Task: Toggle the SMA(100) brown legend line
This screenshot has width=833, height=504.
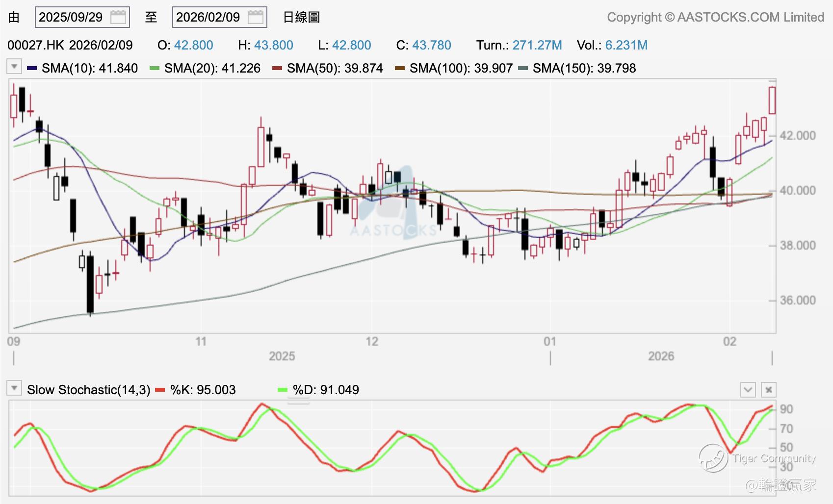Action: pos(400,68)
